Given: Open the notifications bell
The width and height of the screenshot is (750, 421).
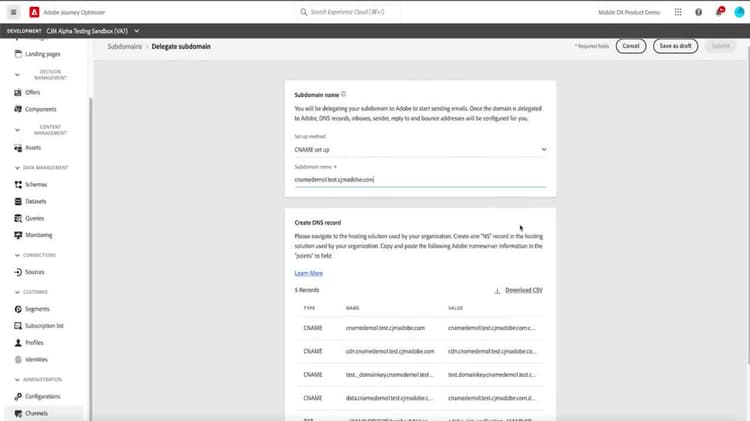Looking at the screenshot, I should coord(719,12).
